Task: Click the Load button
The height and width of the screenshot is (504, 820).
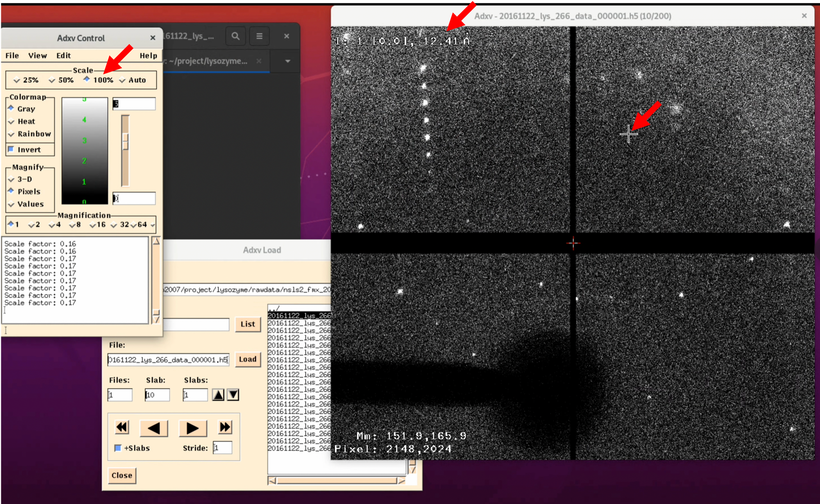Action: tap(247, 359)
